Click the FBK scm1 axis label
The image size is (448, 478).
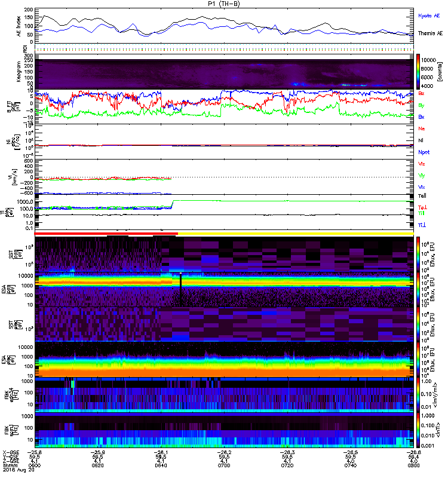11,430
